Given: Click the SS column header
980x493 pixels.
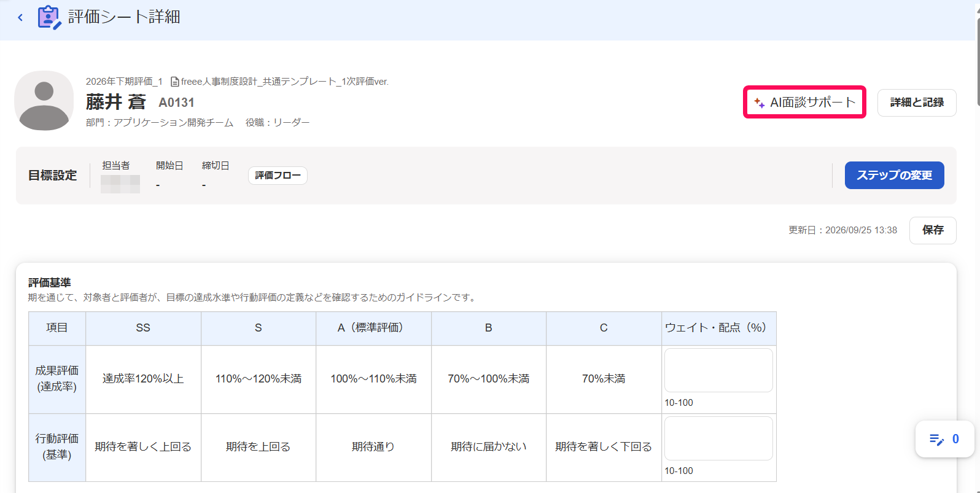Looking at the screenshot, I should pyautogui.click(x=143, y=328).
